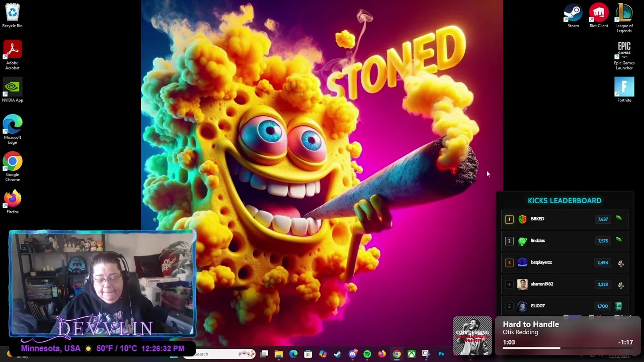Open Snipping Tool from the taskbar
The width and height of the screenshot is (644, 362).
426,354
